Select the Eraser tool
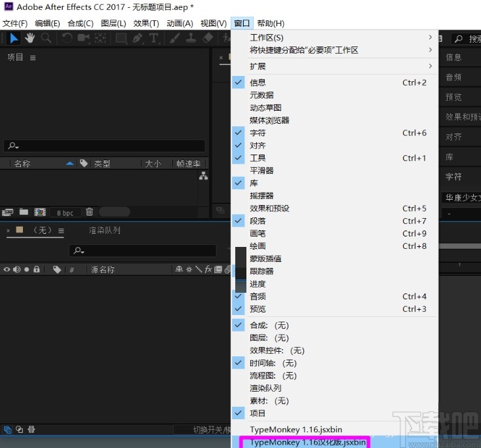Viewport: 481px width, 448px height. 208,39
